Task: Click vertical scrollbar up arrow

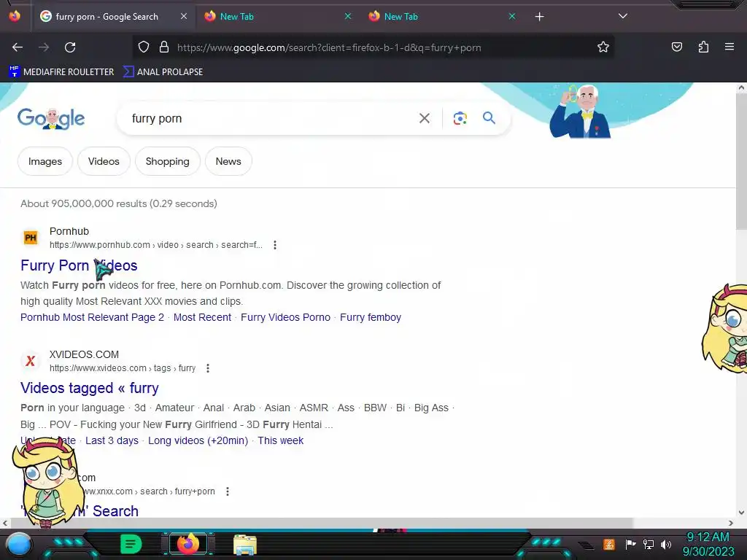Action: click(741, 88)
